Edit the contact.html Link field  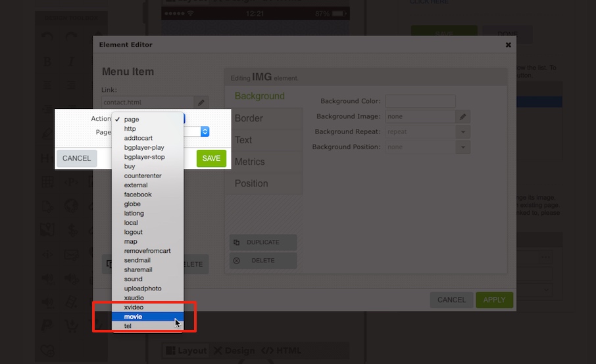147,102
